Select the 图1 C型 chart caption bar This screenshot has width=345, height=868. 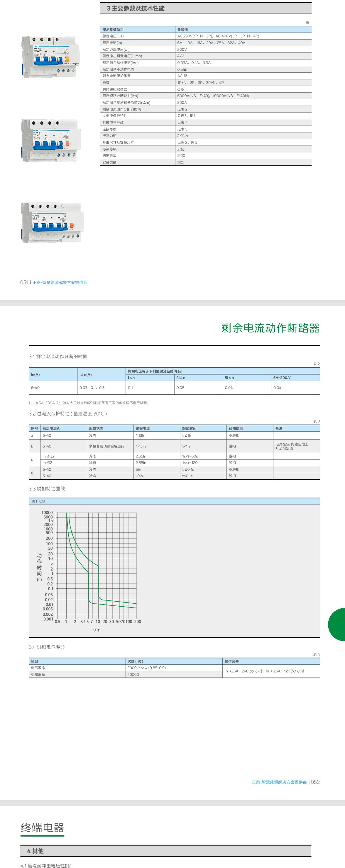pyautogui.click(x=39, y=501)
